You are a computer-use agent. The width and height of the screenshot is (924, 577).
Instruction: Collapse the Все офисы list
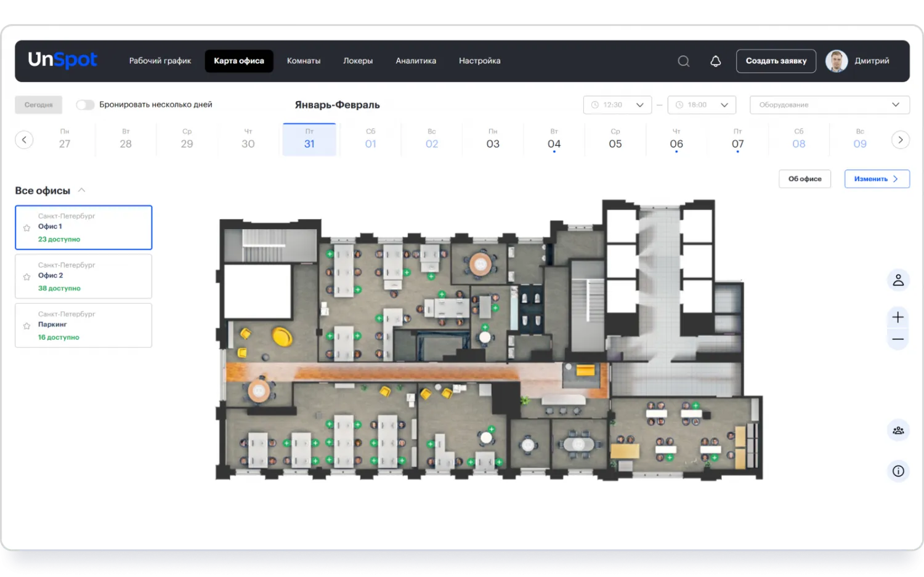pos(81,190)
